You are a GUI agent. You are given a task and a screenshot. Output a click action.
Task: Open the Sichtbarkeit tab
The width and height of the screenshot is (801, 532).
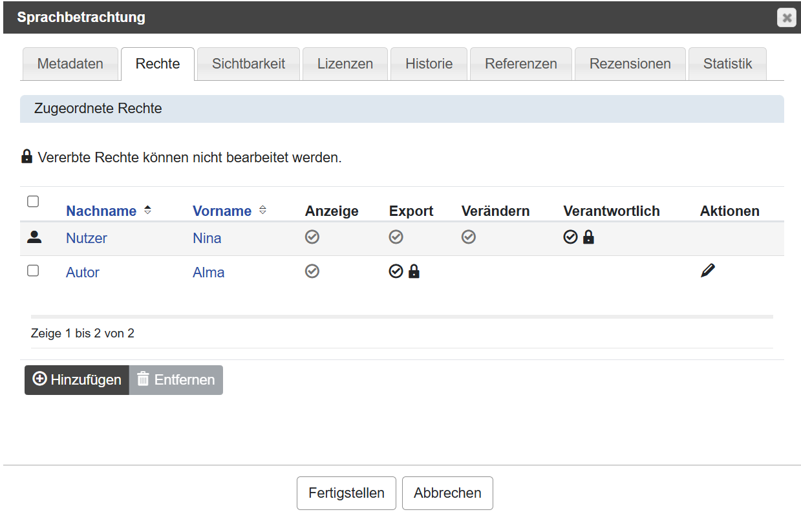(248, 64)
